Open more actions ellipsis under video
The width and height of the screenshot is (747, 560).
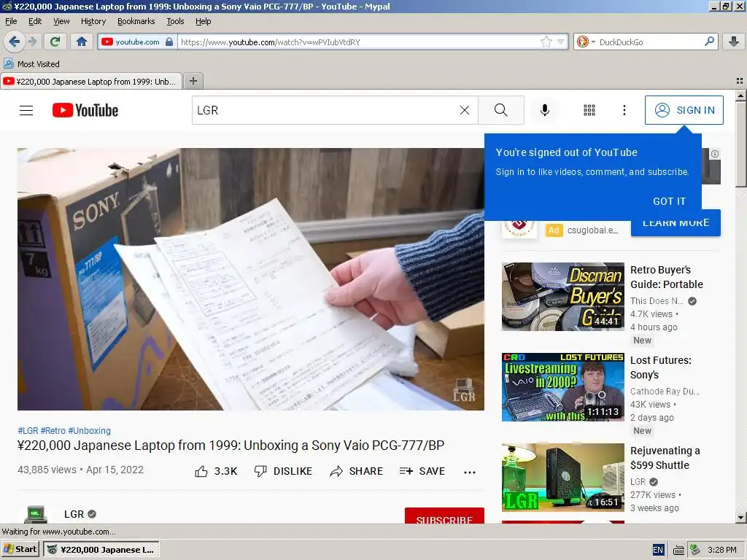470,472
